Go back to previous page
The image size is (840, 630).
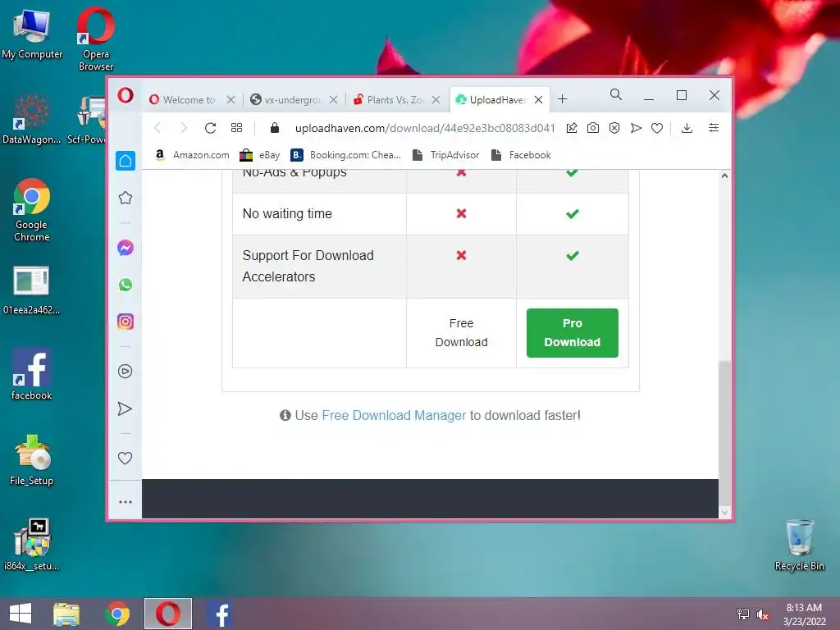pos(157,127)
